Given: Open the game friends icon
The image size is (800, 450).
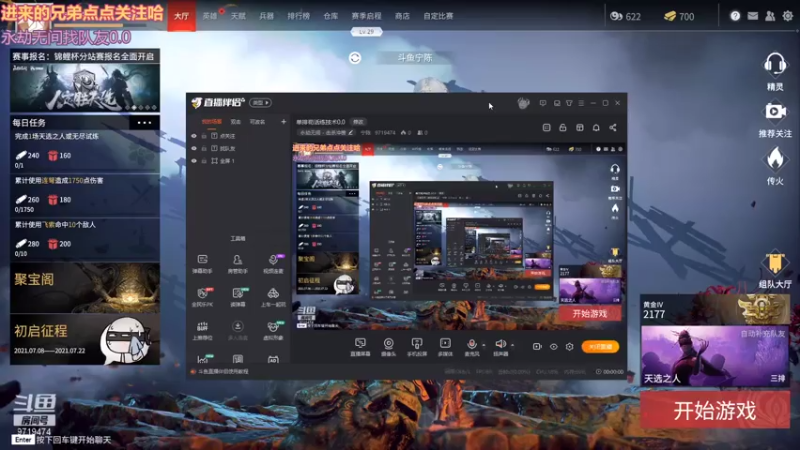Looking at the screenshot, I should click(x=770, y=16).
